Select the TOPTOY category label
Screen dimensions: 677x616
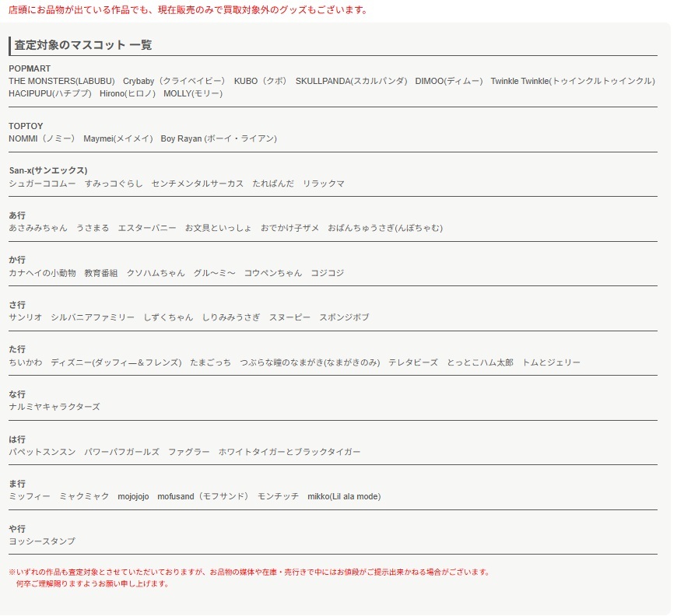[x=26, y=126]
